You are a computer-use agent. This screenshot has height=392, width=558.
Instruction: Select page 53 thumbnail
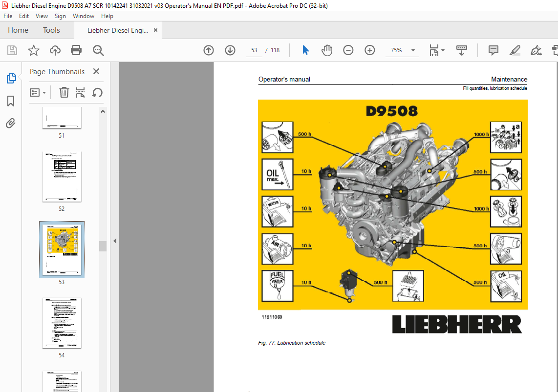62,249
